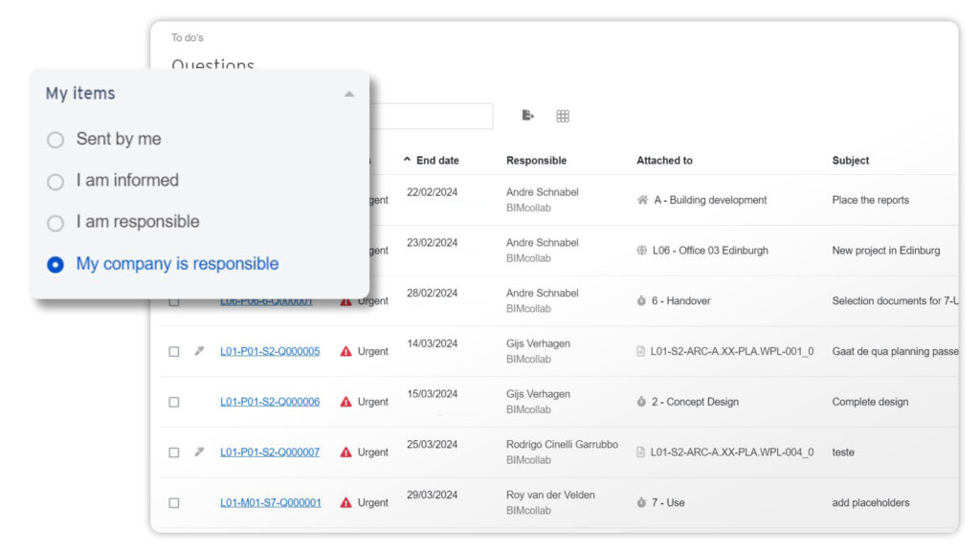Click globe icon beside L06 - Office 03 Edinburgh
The width and height of the screenshot is (980, 551).
pyautogui.click(x=642, y=251)
